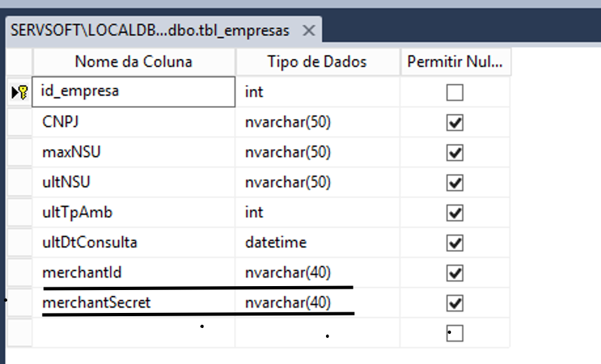
Task: Toggle Allow Nulls for ultNSU
Action: [x=454, y=183]
